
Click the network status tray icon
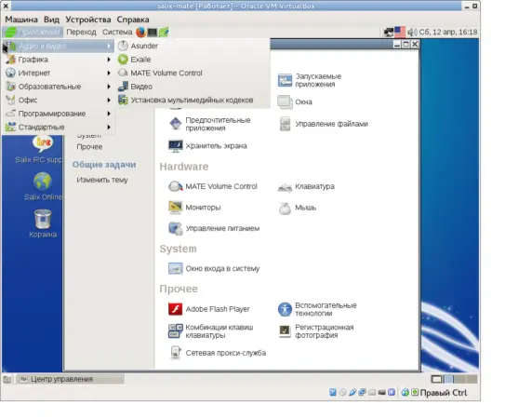(388, 33)
